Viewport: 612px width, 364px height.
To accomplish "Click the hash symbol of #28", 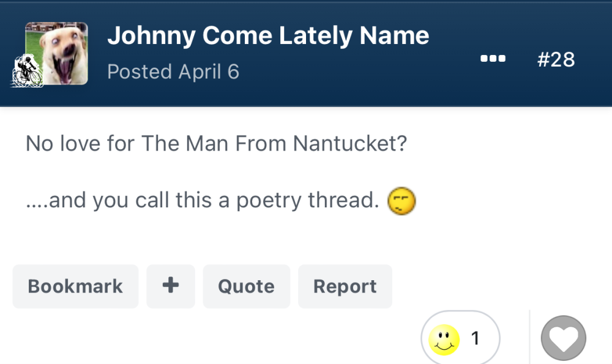I will tap(543, 60).
